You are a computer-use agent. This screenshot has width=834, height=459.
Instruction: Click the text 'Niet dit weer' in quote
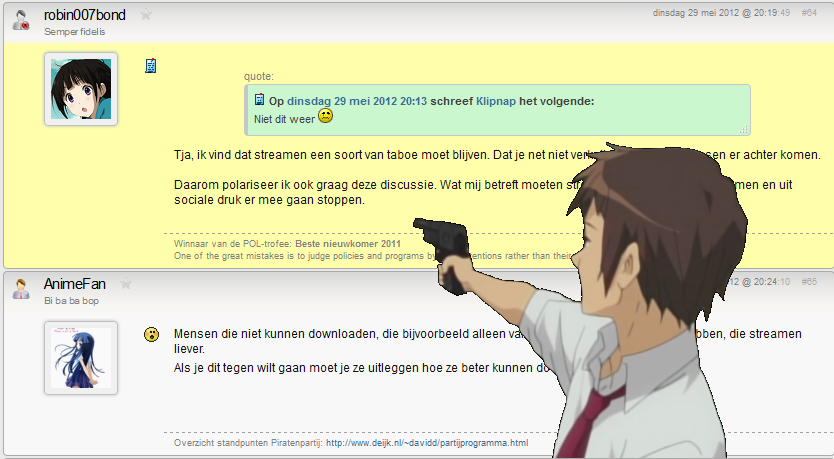285,120
